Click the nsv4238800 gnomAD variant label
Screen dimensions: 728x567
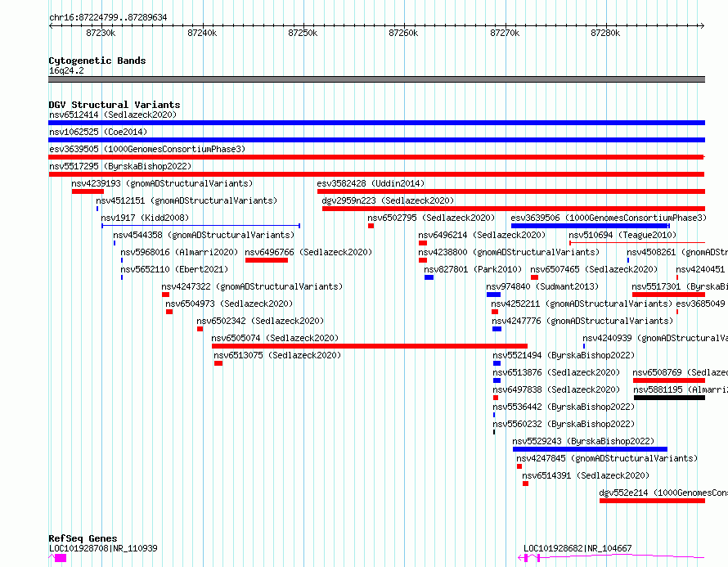tap(509, 252)
